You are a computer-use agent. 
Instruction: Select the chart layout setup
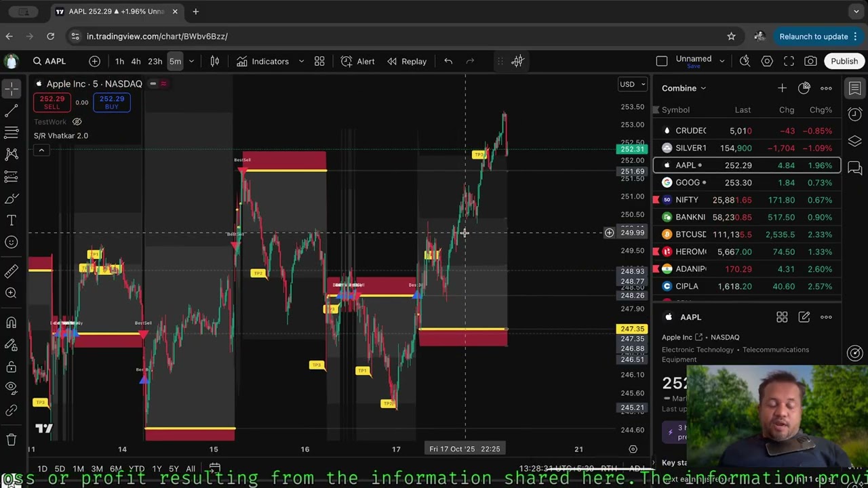click(662, 61)
